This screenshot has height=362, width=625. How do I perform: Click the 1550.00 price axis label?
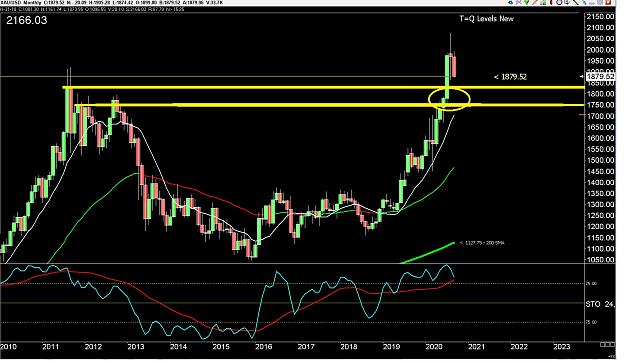[x=600, y=149]
